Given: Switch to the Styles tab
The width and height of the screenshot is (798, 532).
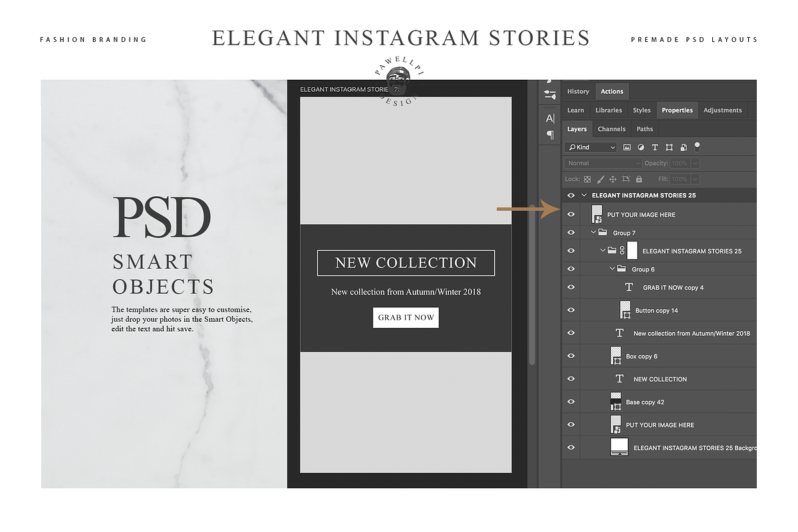Looking at the screenshot, I should (642, 110).
